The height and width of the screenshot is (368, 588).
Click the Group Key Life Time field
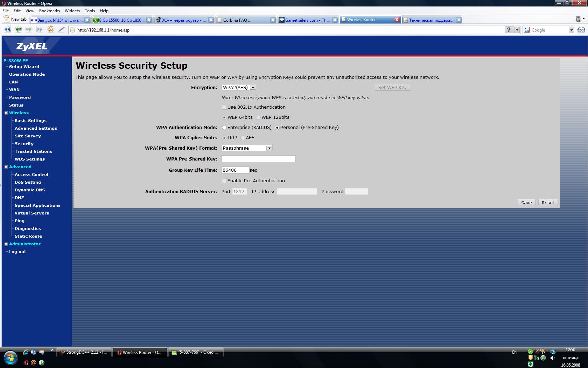click(x=235, y=170)
